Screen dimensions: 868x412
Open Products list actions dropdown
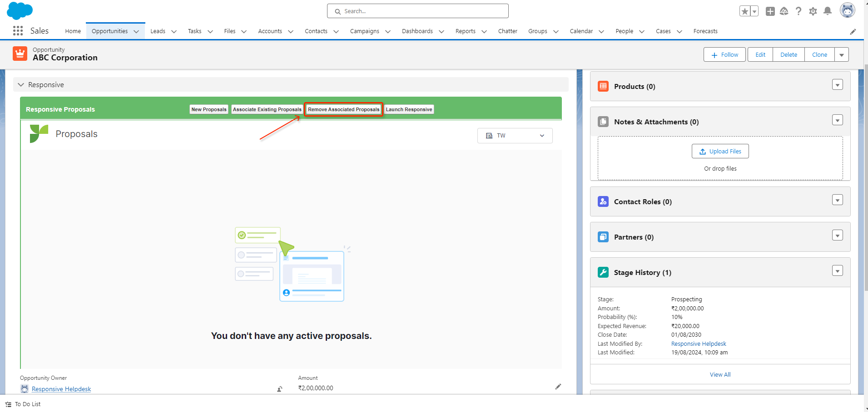coord(838,85)
